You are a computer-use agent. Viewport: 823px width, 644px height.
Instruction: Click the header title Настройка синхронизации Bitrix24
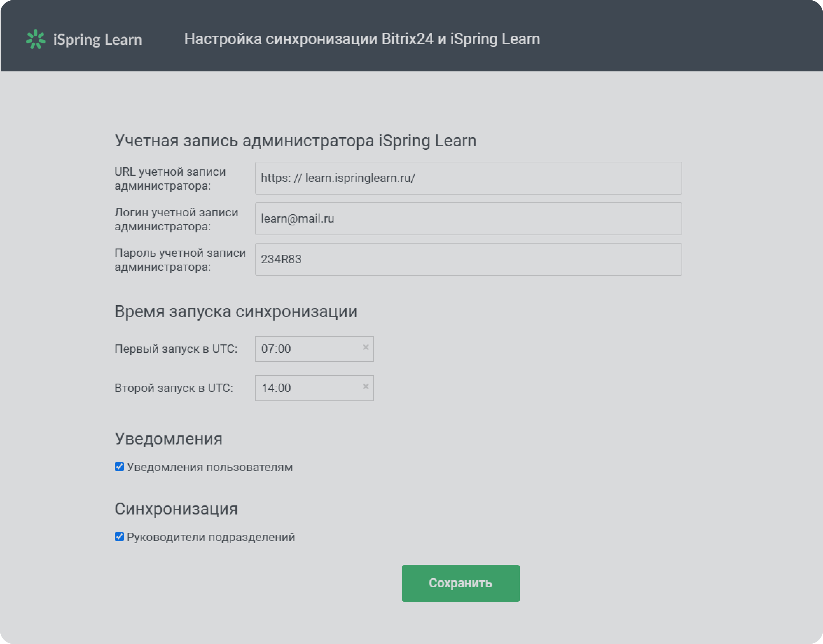[362, 39]
